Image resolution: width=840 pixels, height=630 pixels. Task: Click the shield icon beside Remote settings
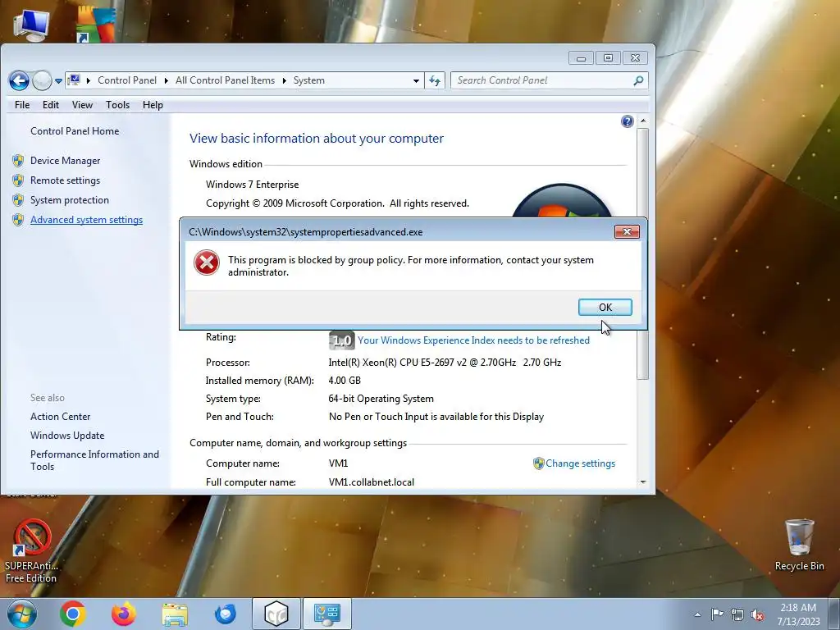(x=18, y=180)
